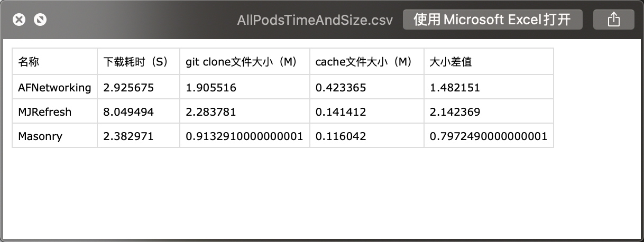644x242 pixels.
Task: Select the Masonry row name cell
Action: click(x=55, y=136)
